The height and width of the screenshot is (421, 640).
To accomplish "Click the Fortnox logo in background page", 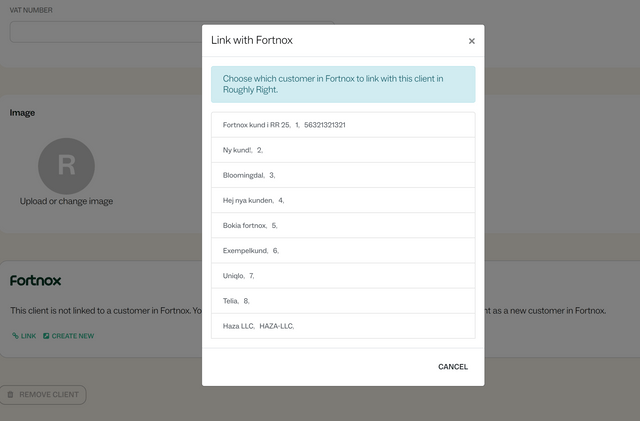I will [x=36, y=281].
